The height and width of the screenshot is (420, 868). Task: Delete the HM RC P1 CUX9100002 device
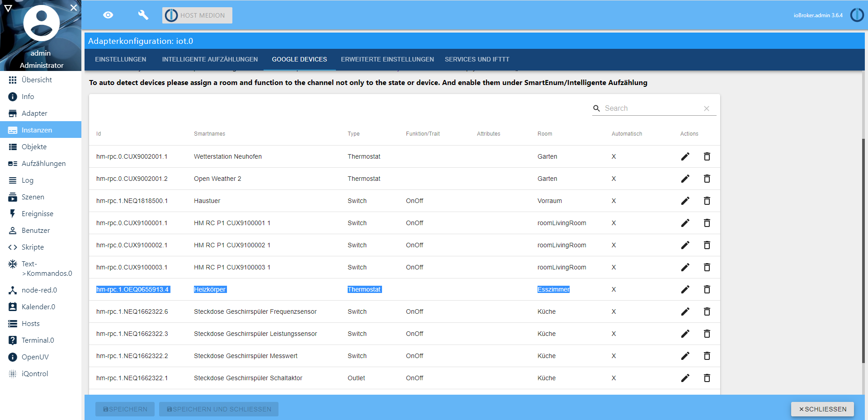pyautogui.click(x=707, y=245)
